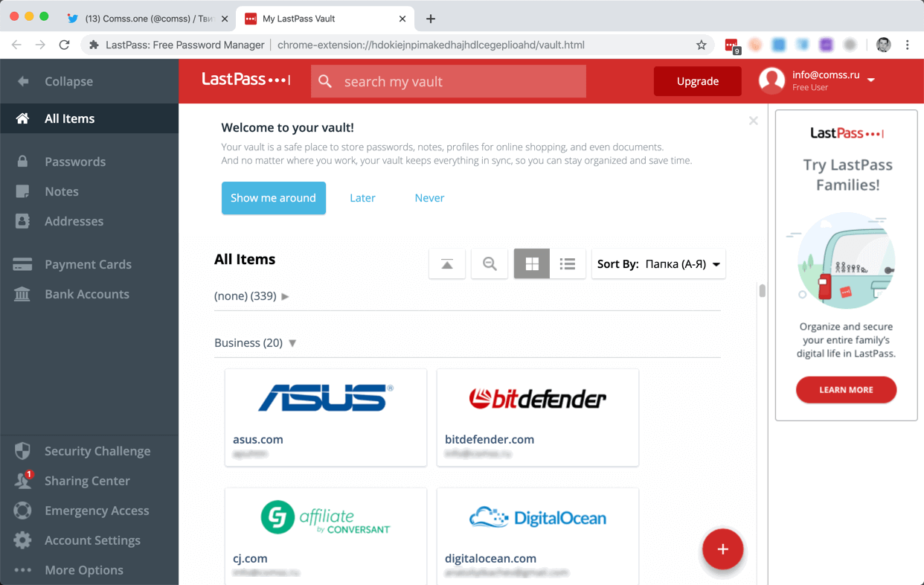
Task: Click the search my vault field
Action: click(449, 81)
